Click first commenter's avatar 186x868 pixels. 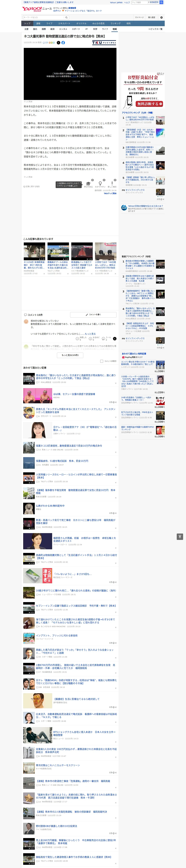[26, 321]
